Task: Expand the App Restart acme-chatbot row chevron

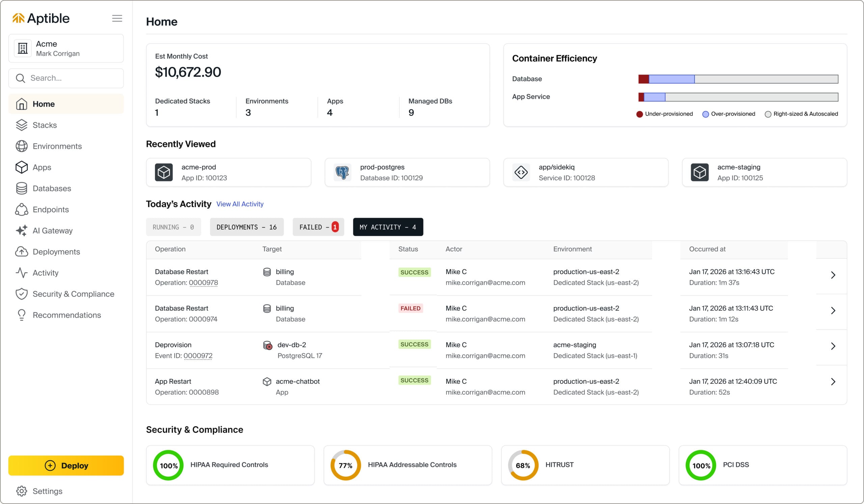Action: pos(833,381)
